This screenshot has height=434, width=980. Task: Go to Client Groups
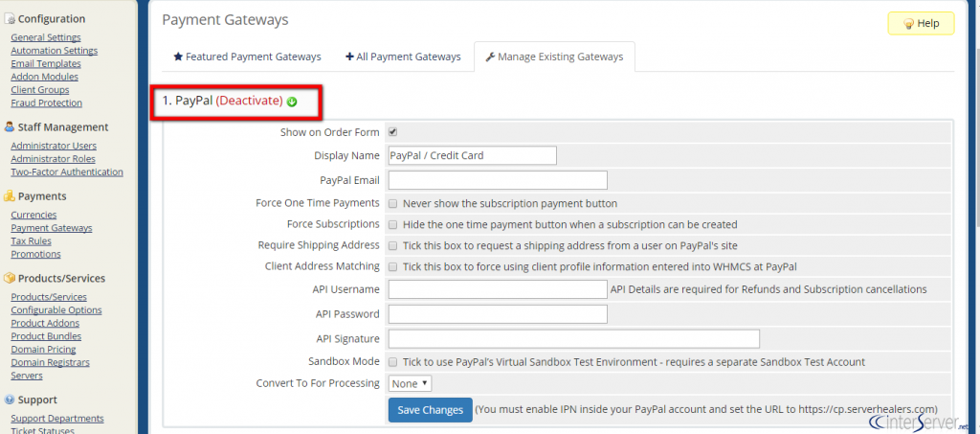(40, 90)
